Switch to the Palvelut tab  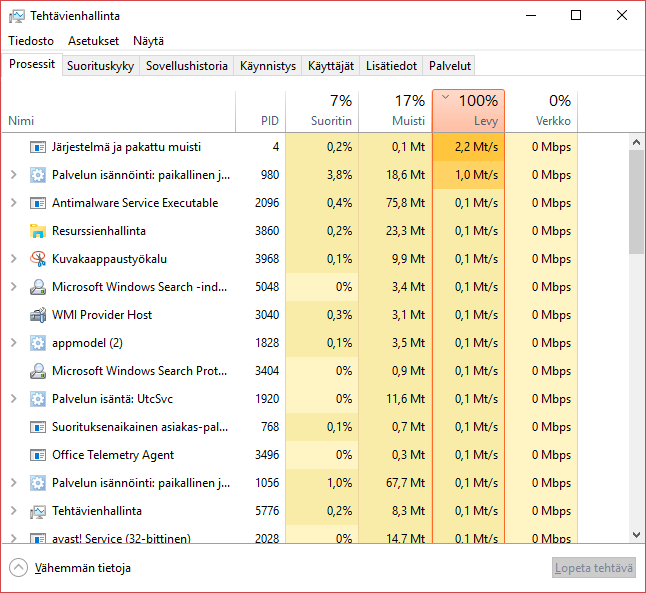449,66
